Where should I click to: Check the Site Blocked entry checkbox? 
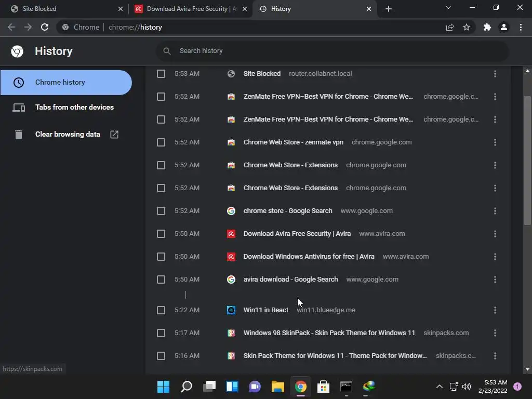point(161,74)
